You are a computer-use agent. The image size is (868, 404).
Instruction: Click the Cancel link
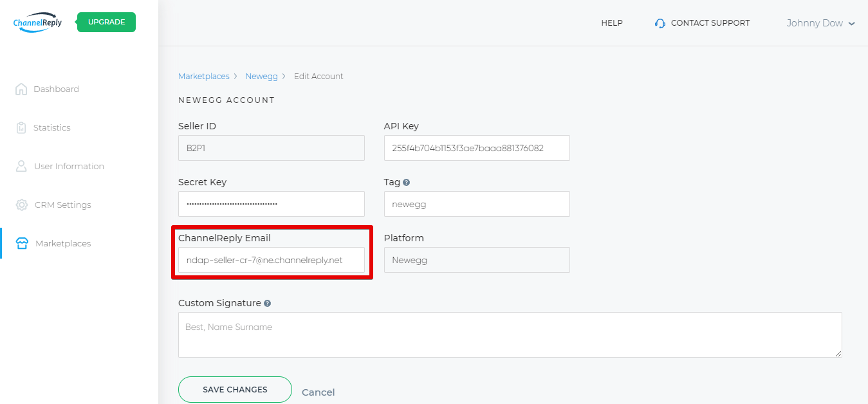(x=319, y=392)
